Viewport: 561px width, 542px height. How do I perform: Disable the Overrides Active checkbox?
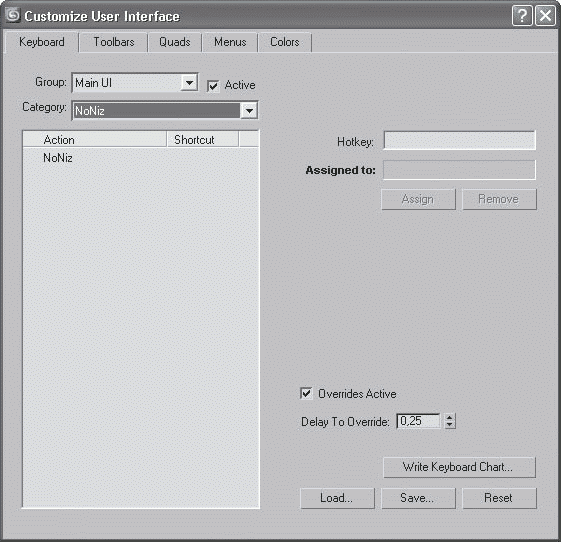coord(306,394)
